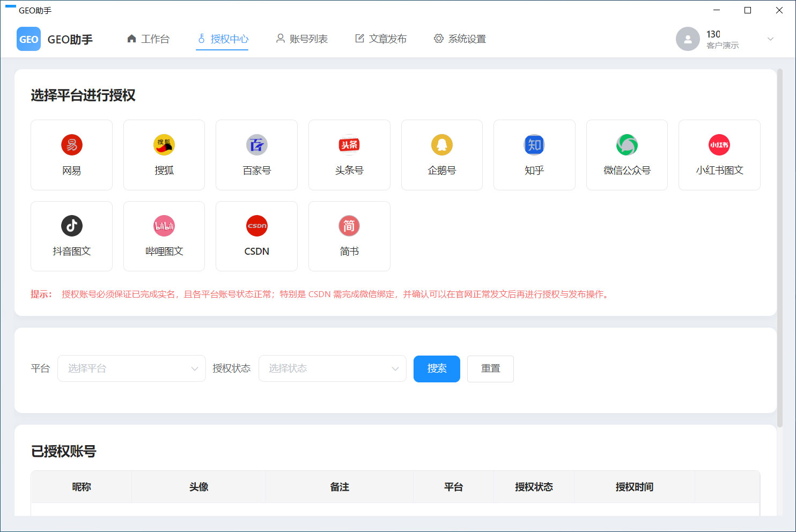The image size is (796, 532).
Task: Switch to the 授权中心 tab
Action: (222, 39)
